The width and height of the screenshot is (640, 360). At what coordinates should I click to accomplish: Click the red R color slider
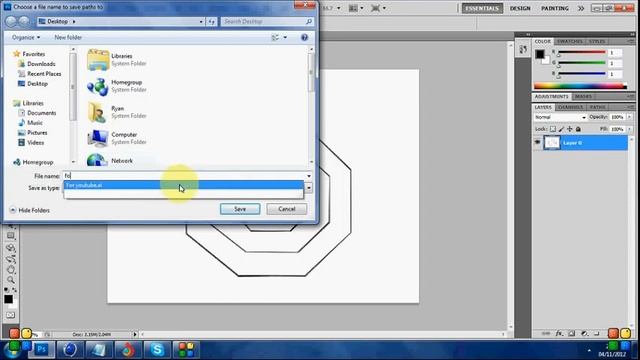581,52
